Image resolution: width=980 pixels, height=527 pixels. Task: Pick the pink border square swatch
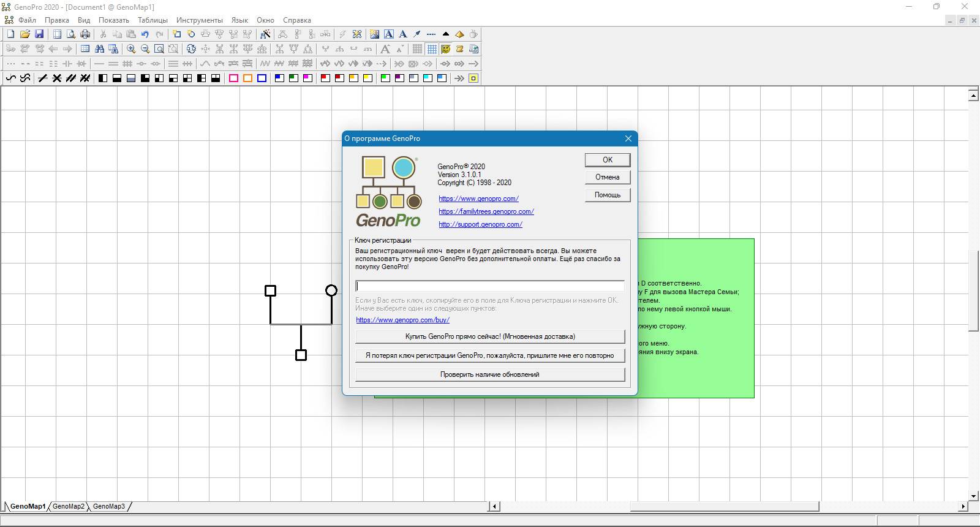(x=233, y=78)
